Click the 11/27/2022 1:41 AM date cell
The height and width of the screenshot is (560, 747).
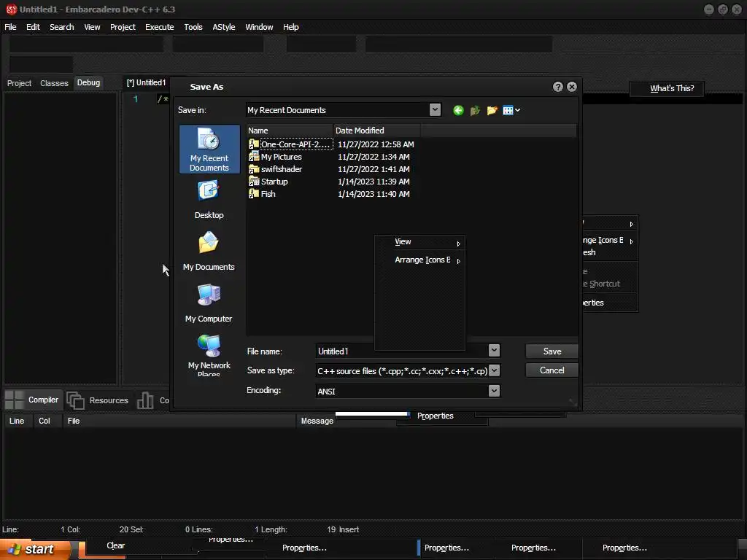(x=373, y=169)
